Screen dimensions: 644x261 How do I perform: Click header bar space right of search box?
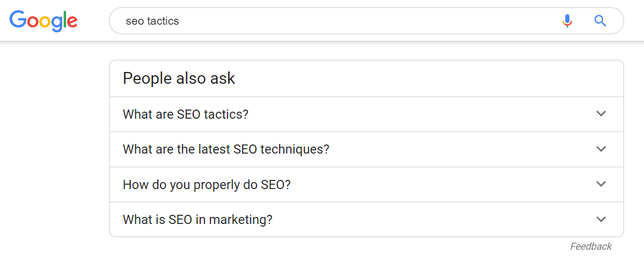633,21
